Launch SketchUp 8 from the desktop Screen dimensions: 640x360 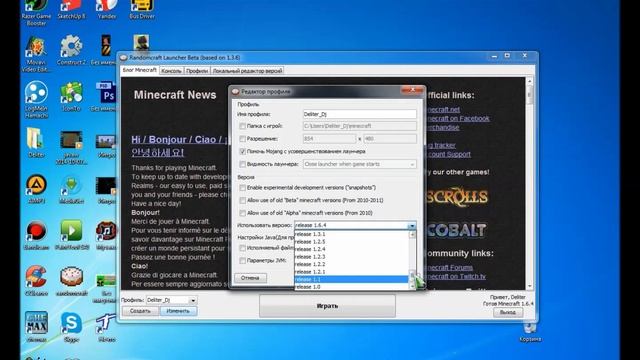point(71,10)
